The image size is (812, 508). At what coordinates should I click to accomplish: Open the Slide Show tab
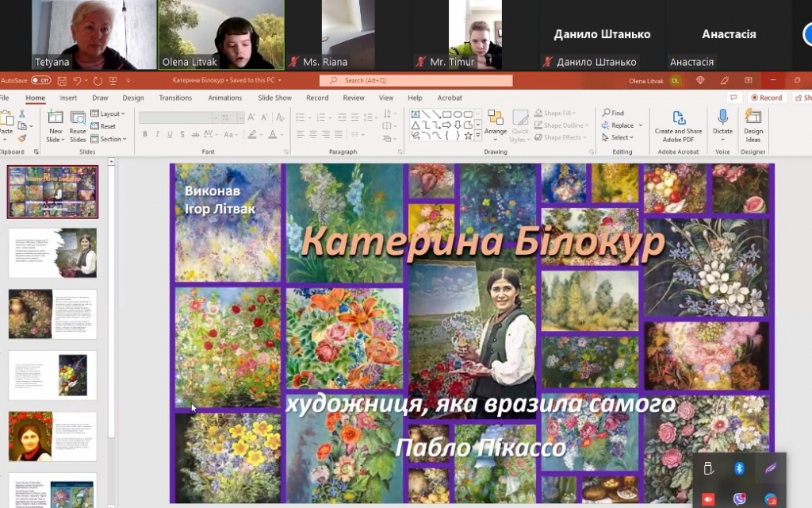point(274,98)
